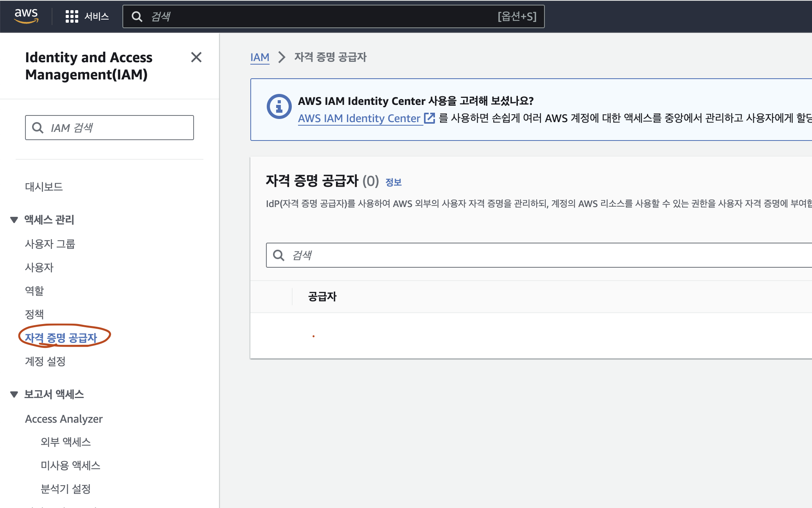The height and width of the screenshot is (508, 812).
Task: Click the search magnifier in top navigation bar
Action: [137, 16]
